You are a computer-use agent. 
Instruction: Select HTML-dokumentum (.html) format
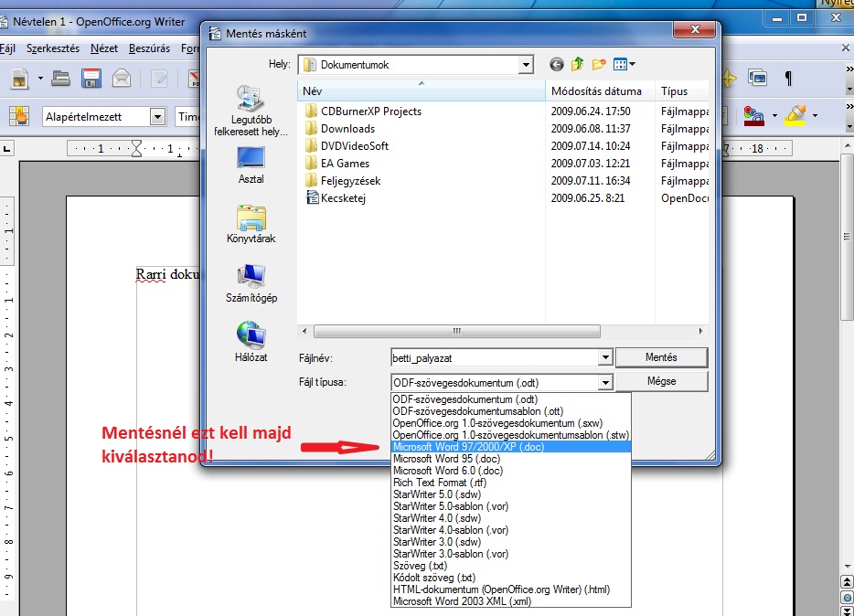pyautogui.click(x=511, y=589)
